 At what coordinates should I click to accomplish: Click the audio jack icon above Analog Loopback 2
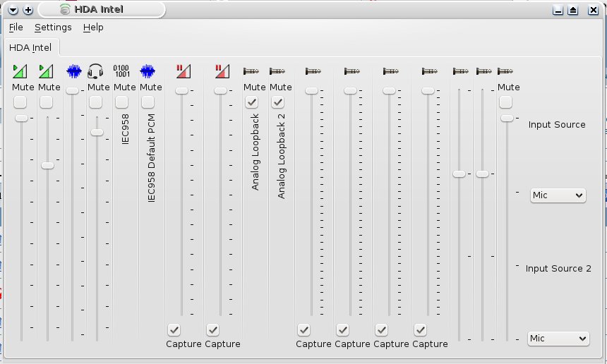point(277,71)
